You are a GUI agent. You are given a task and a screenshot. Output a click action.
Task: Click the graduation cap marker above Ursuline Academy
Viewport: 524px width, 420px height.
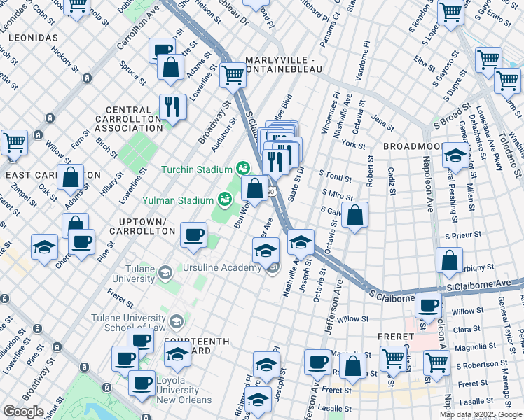(266, 250)
